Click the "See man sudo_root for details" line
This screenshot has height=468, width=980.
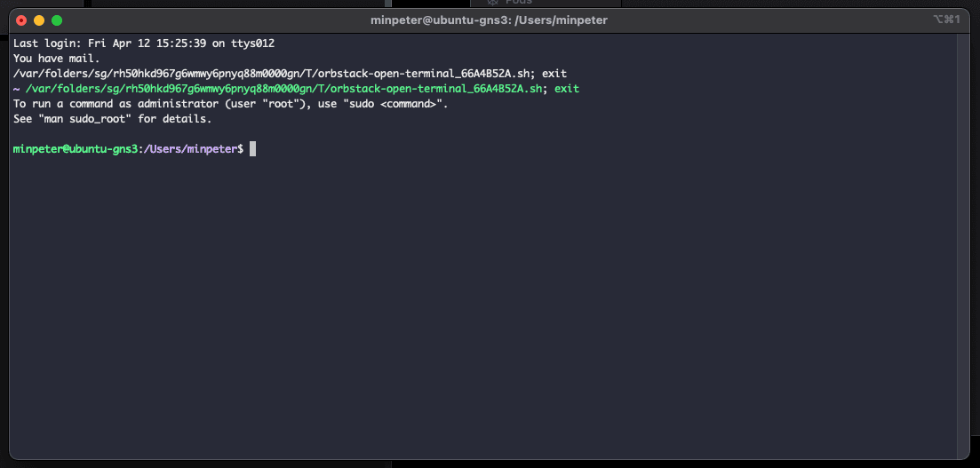pos(112,119)
